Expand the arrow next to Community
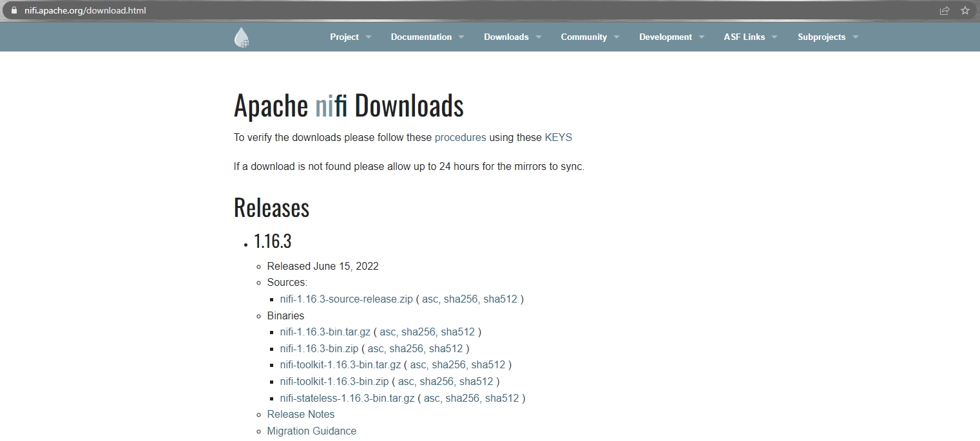980x441 pixels. pos(617,37)
